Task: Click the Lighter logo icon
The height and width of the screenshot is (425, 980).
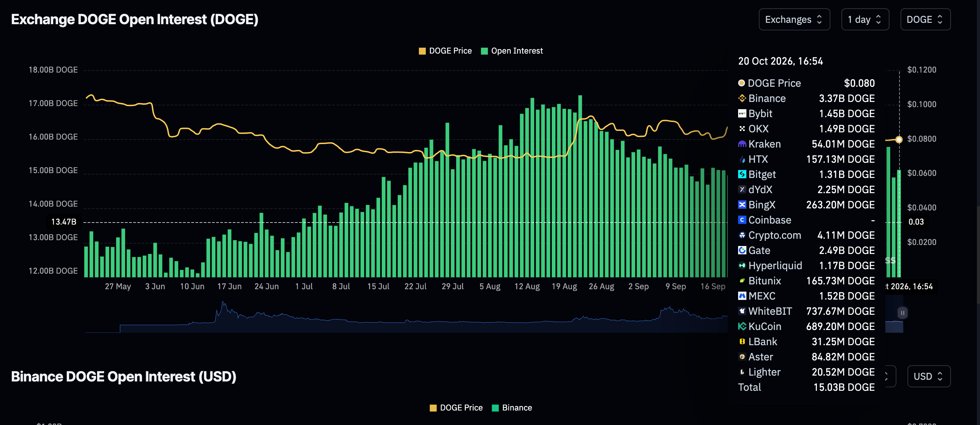Action: [742, 372]
